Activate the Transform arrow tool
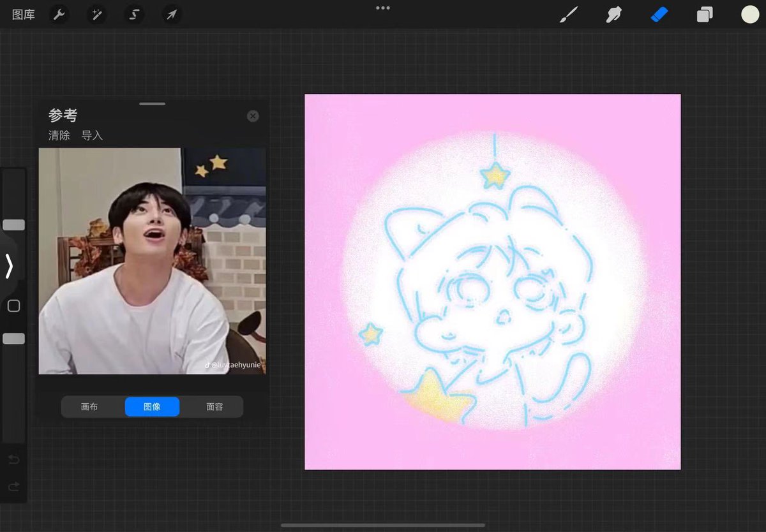 tap(172, 14)
